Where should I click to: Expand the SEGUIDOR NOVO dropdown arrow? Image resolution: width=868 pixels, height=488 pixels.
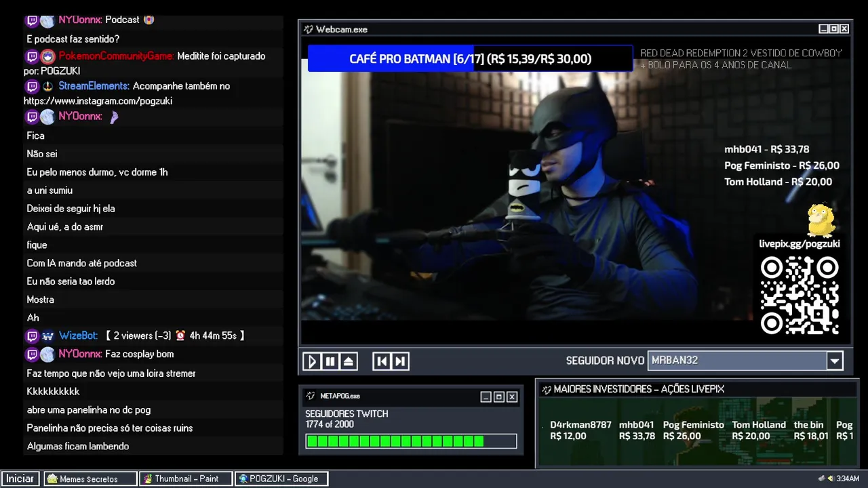click(x=835, y=361)
